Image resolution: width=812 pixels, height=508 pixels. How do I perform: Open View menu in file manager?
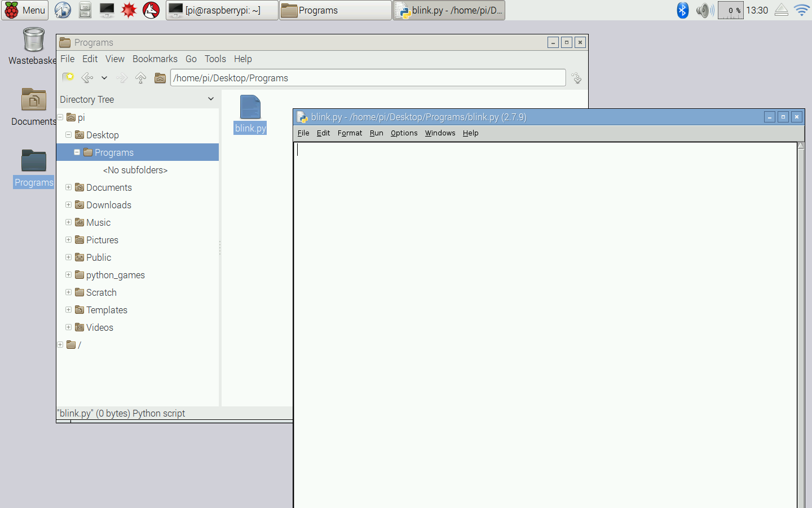(115, 59)
